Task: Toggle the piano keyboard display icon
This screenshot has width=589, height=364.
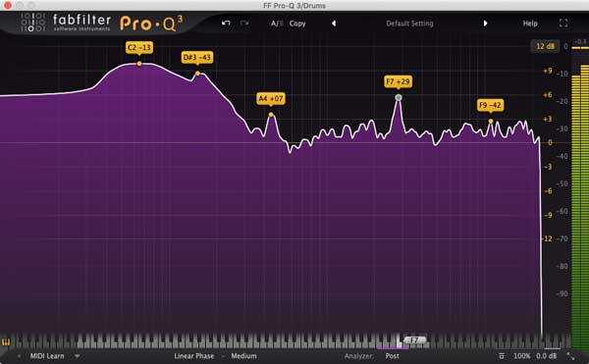Action: pyautogui.click(x=6, y=341)
